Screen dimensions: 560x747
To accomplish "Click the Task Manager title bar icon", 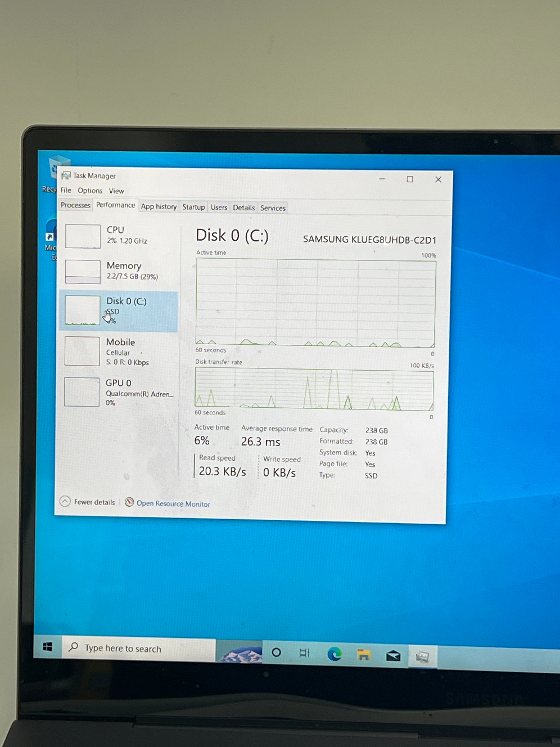I will (x=66, y=175).
